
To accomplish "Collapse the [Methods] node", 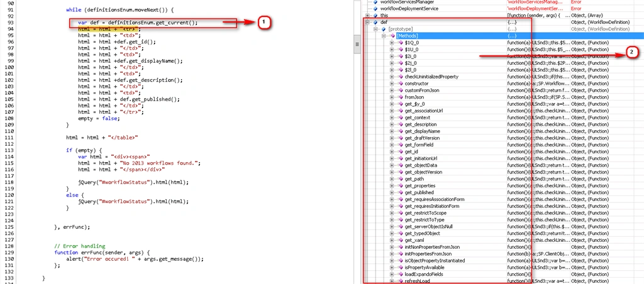I will (384, 36).
